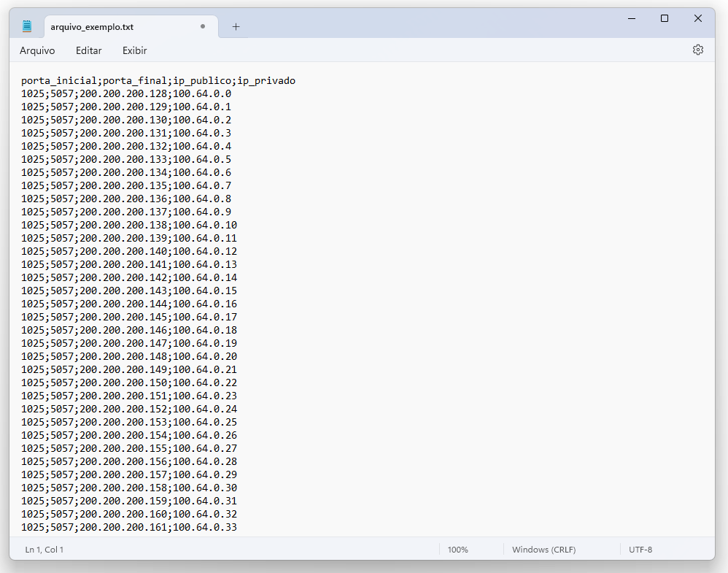Image resolution: width=728 pixels, height=573 pixels.
Task: Place cursor in the porta_inicial header line
Action: [x=158, y=80]
